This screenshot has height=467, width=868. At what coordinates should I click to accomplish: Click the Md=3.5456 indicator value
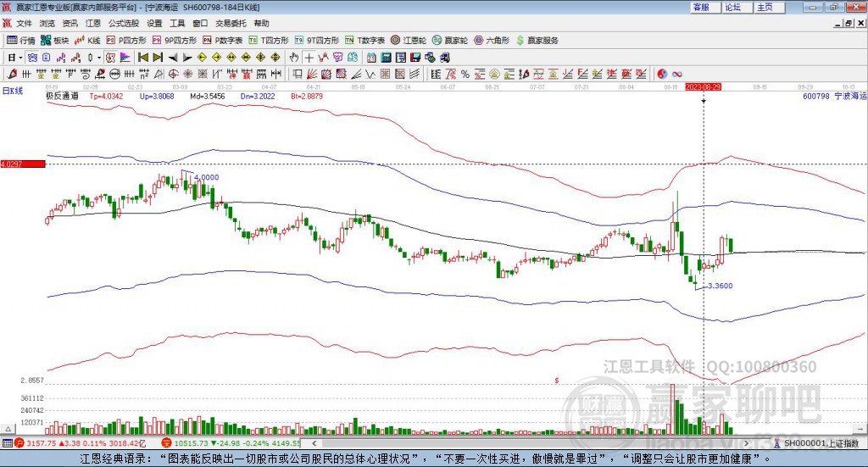click(208, 96)
